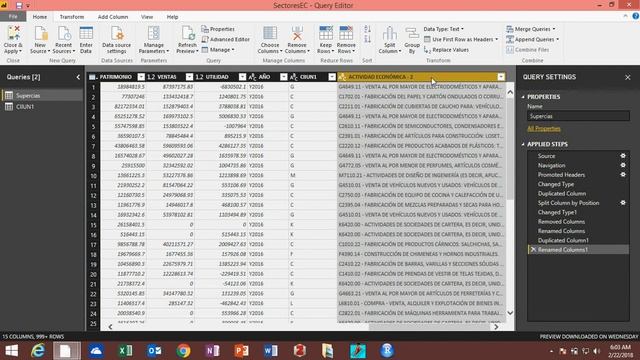Open Split Column by Position gear

click(623, 203)
